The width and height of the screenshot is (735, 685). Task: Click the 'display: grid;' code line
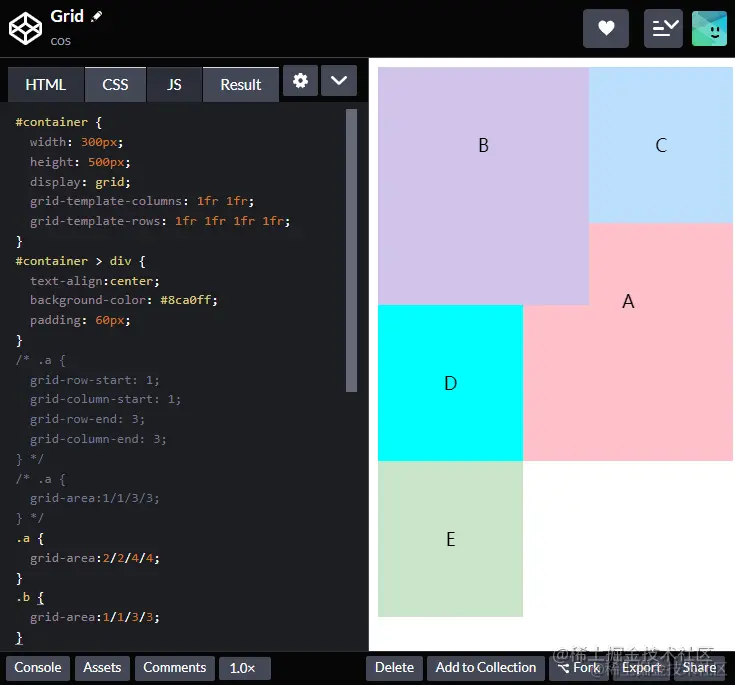[80, 182]
